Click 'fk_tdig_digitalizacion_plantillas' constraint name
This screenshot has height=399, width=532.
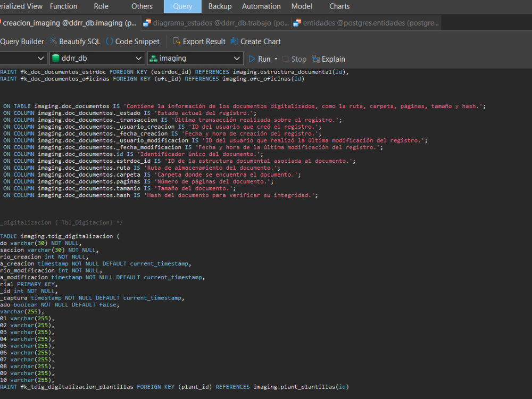point(77,387)
